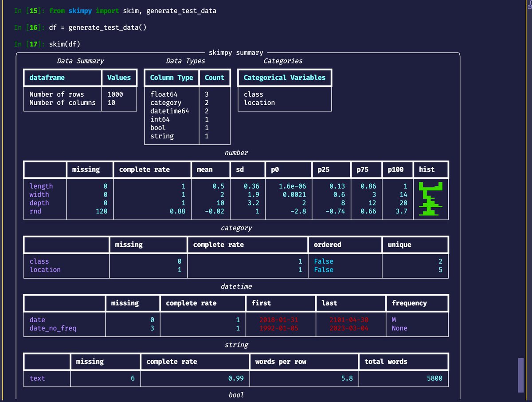This screenshot has width=532, height=402.
Task: Click length's p0 value 1.6e-06
Action: click(292, 186)
